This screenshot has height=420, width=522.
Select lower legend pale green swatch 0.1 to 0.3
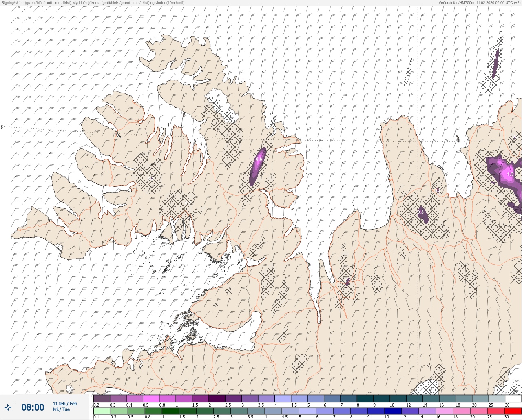tap(102, 411)
